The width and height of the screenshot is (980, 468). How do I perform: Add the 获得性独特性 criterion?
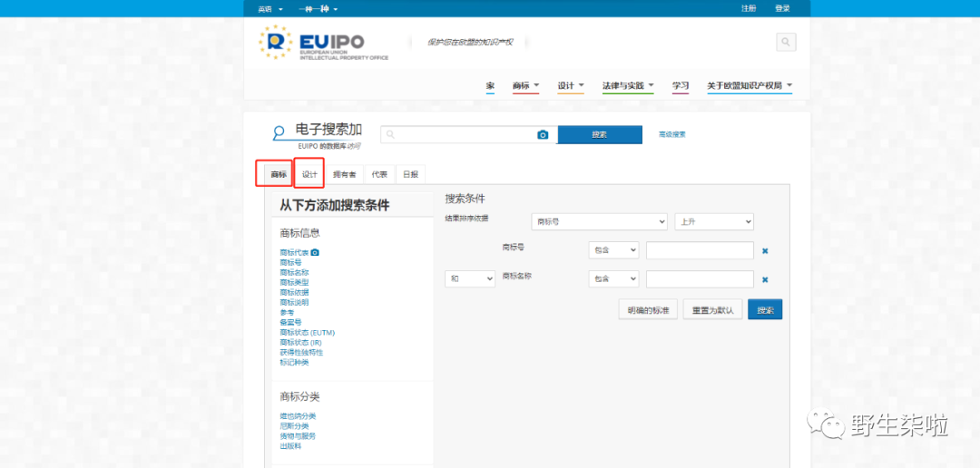pos(301,353)
